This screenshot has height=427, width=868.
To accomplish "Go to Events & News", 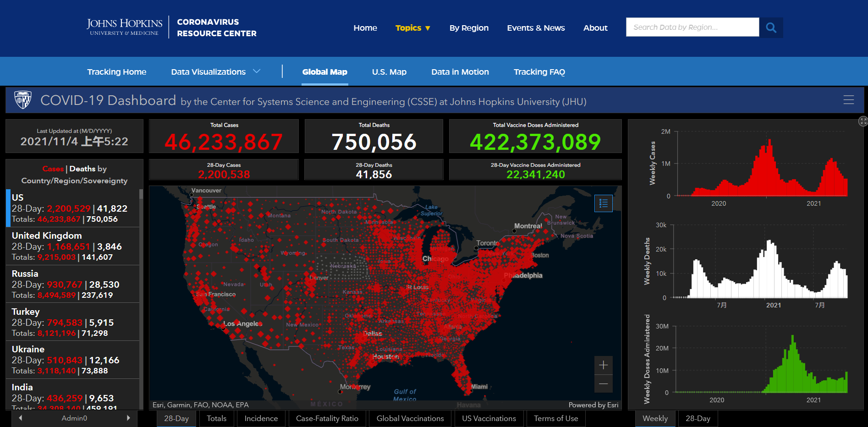I will tap(536, 28).
